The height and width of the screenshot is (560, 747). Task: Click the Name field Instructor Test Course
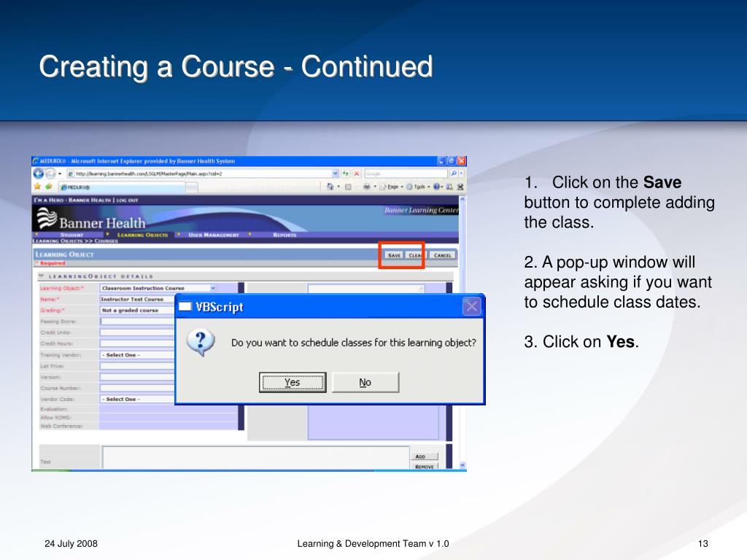pyautogui.click(x=137, y=299)
